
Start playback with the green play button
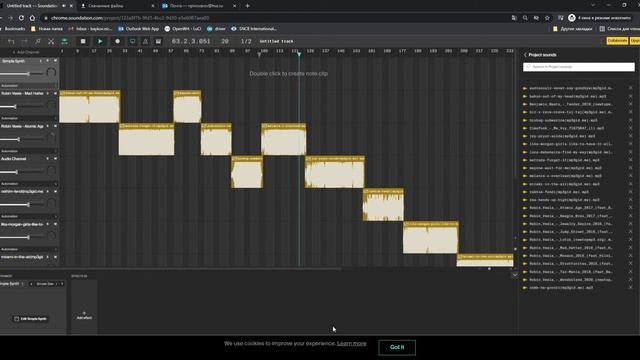[100, 41]
